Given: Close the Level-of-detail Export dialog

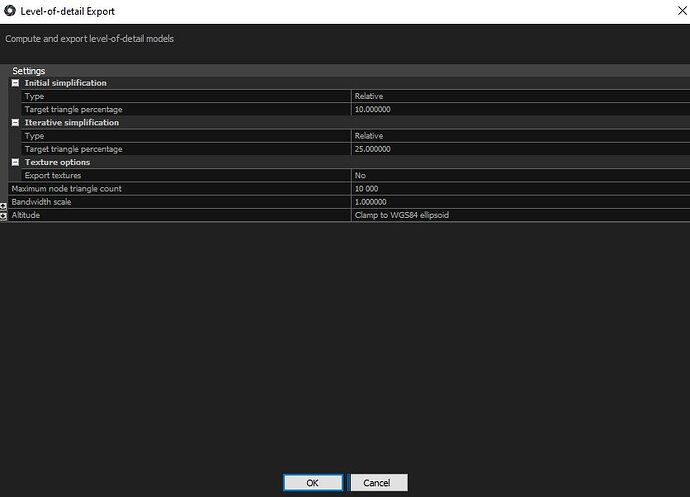Looking at the screenshot, I should (682, 11).
